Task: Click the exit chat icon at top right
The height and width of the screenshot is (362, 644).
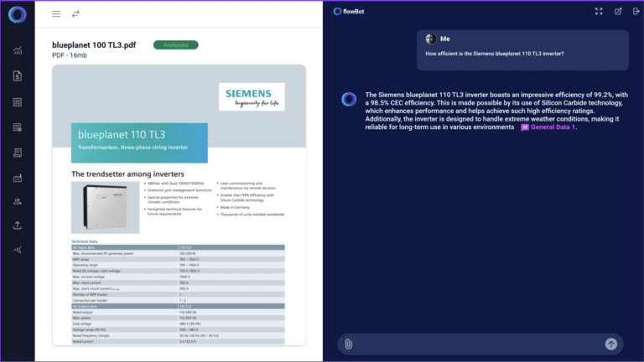Action: [636, 12]
